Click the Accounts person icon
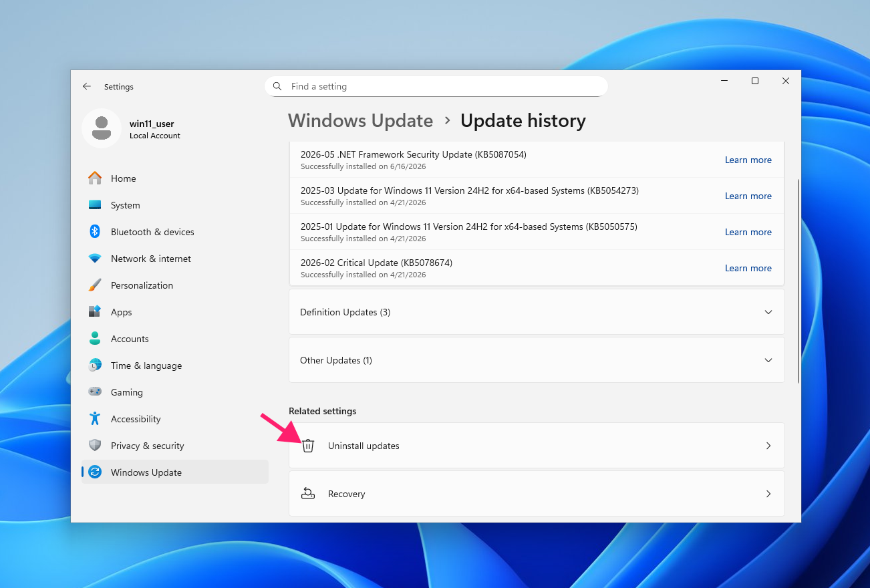The width and height of the screenshot is (870, 588). (x=95, y=339)
